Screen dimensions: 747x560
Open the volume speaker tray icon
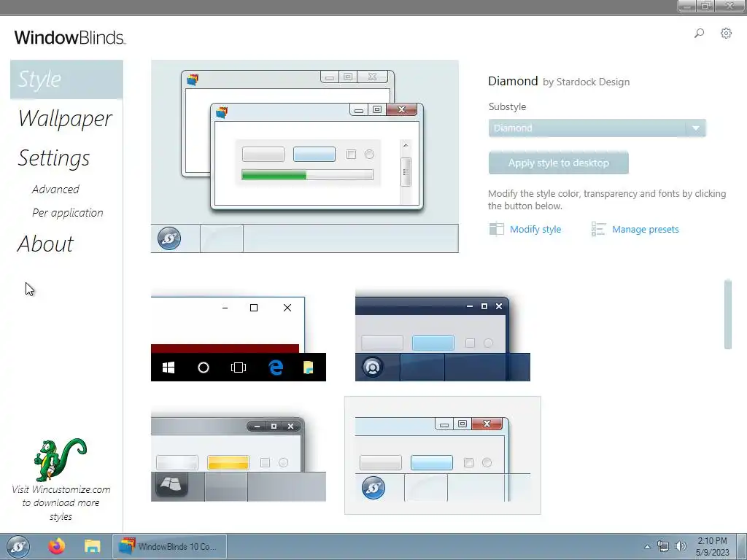(681, 546)
